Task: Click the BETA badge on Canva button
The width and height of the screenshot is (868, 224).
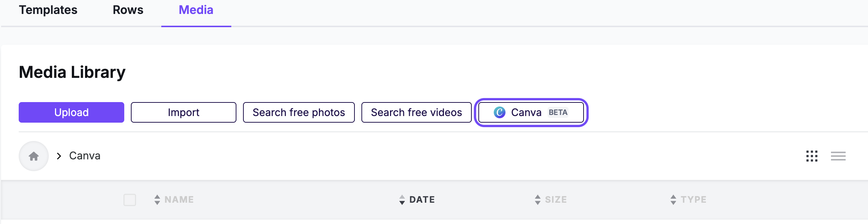Action: [558, 112]
